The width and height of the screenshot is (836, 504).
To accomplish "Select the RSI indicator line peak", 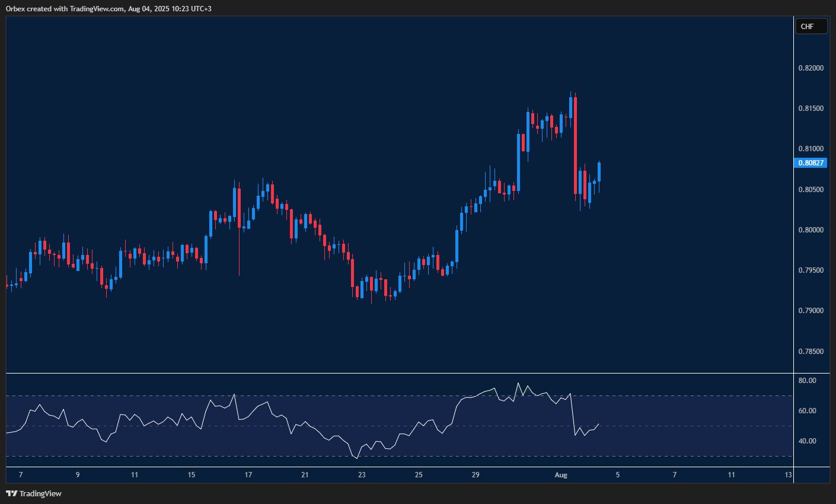I will point(519,382).
